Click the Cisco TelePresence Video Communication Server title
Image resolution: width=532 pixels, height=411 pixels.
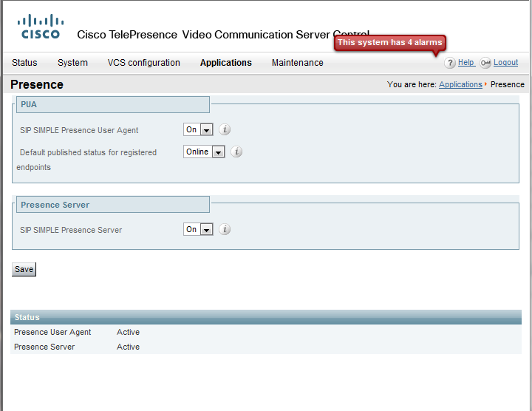point(223,35)
